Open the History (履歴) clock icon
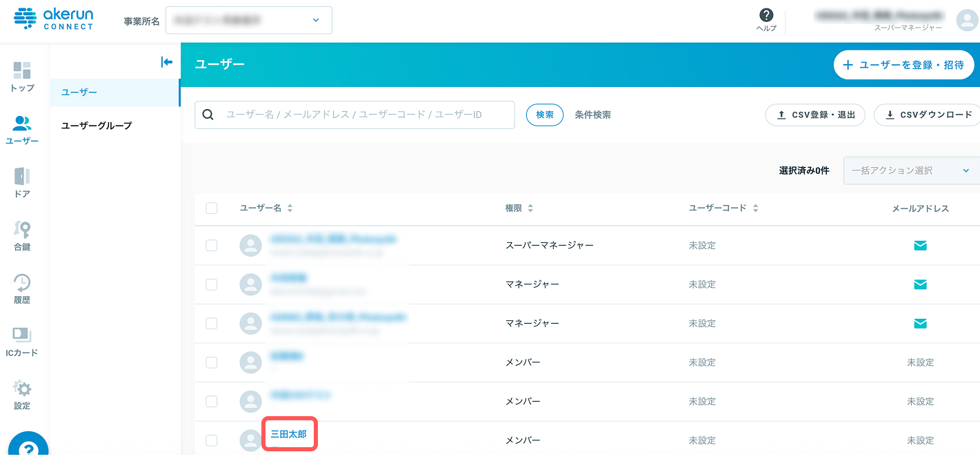The height and width of the screenshot is (461, 980). click(x=22, y=282)
